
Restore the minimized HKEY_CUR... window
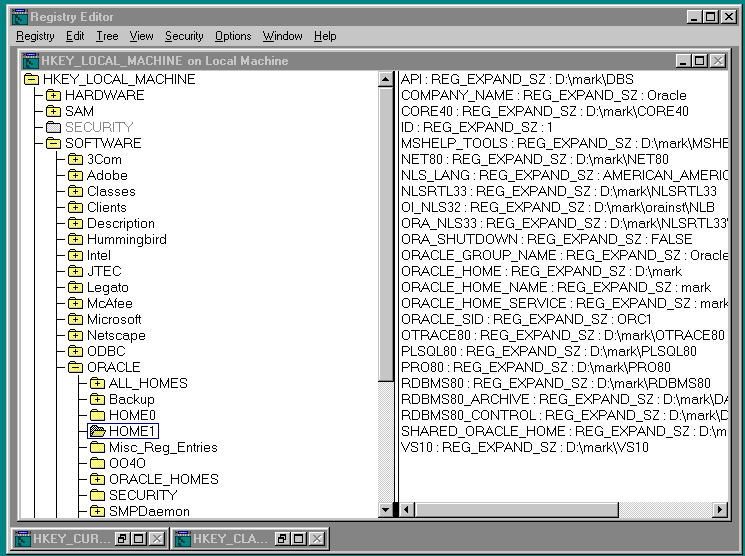point(122,538)
